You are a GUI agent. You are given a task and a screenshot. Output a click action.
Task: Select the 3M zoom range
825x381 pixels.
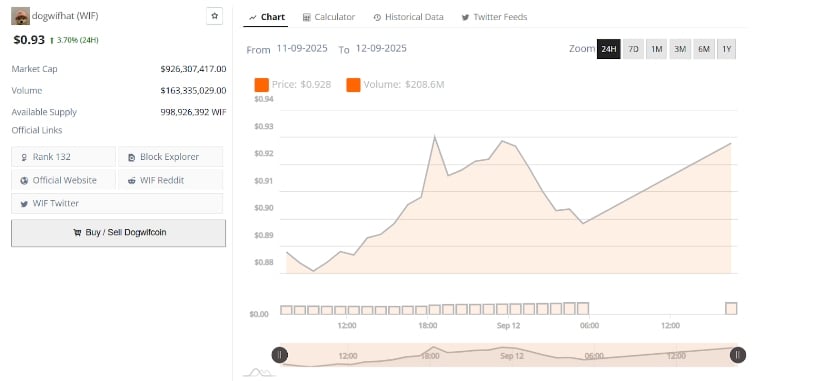tap(680, 49)
